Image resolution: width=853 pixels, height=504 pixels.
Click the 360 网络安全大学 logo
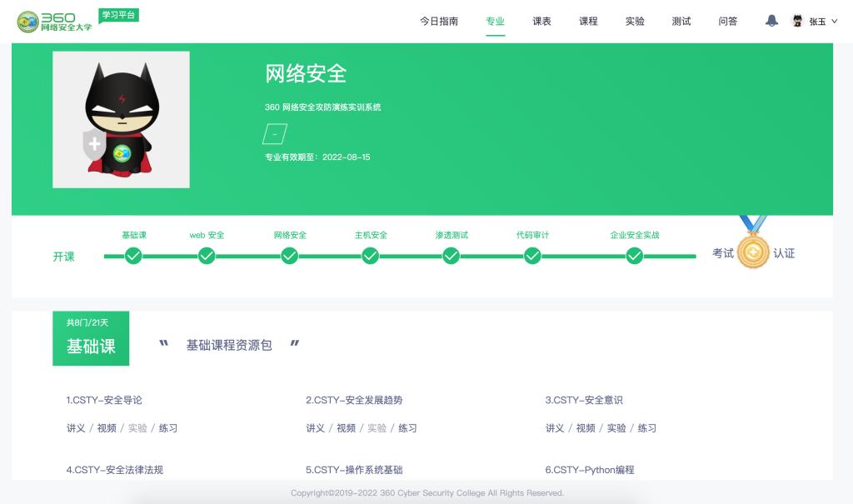[55, 22]
